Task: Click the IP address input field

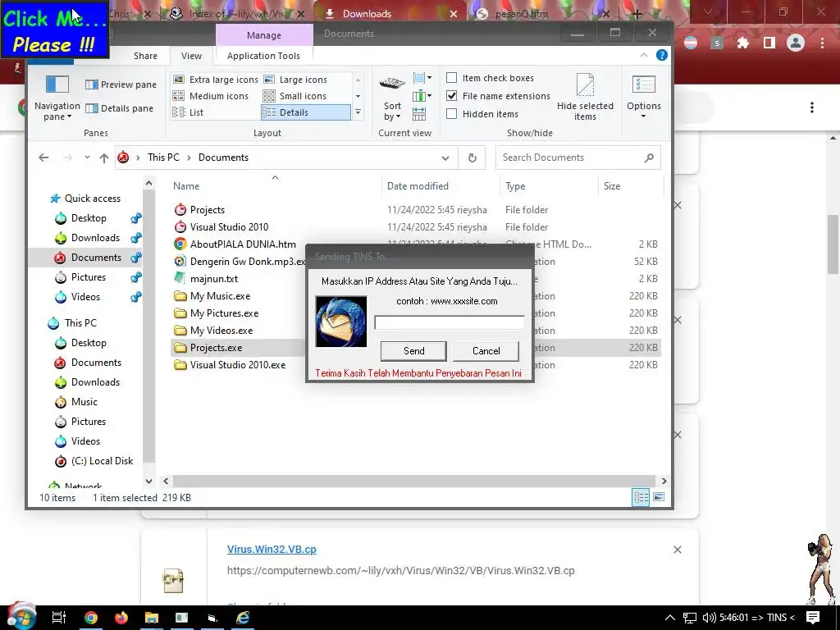Action: click(x=449, y=322)
